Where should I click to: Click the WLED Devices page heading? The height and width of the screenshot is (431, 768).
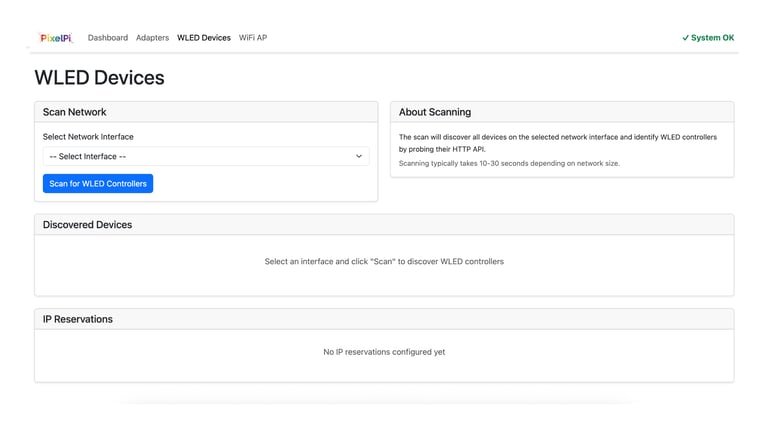pos(99,77)
